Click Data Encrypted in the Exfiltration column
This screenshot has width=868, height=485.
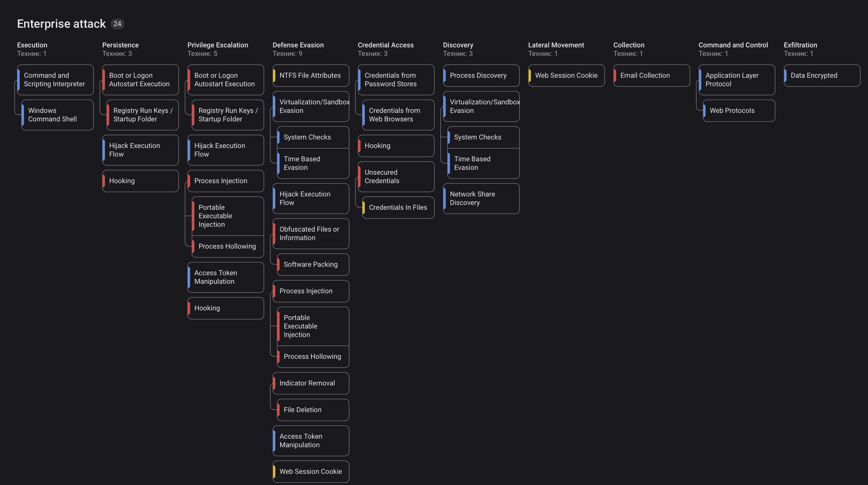pyautogui.click(x=821, y=75)
